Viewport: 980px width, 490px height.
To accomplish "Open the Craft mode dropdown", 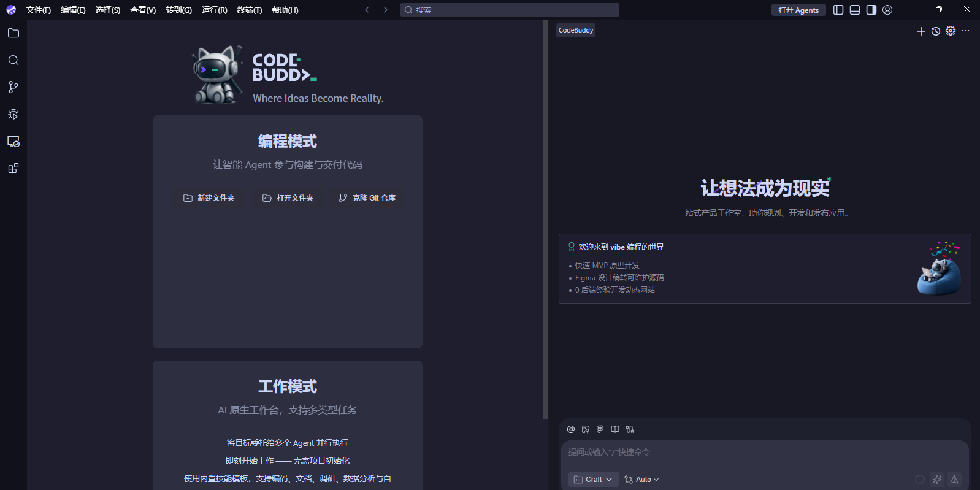I will [592, 480].
